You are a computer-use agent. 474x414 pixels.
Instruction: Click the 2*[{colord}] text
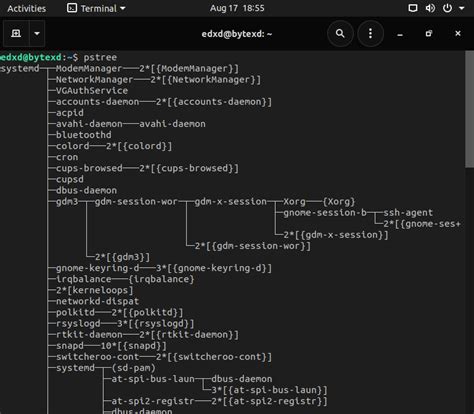(139, 146)
